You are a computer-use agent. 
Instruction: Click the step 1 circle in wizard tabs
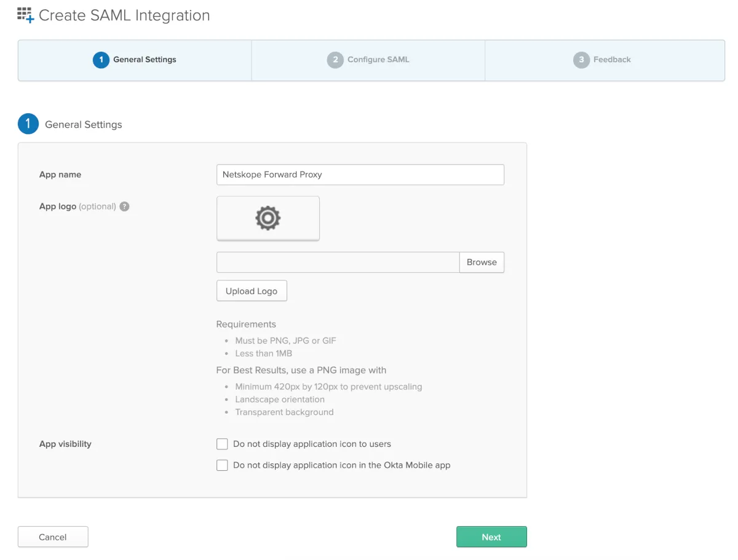tap(101, 60)
